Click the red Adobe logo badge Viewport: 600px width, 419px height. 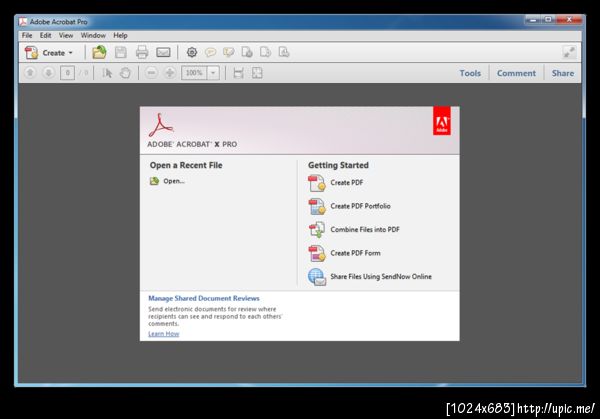442,121
